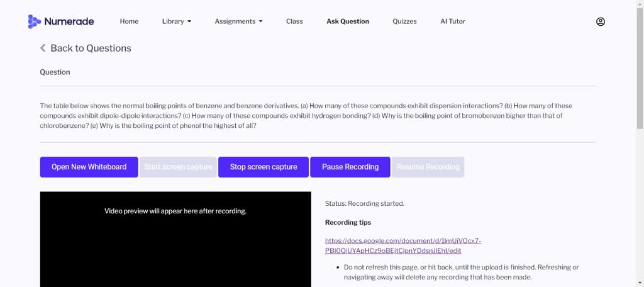Click the Start screen capture button
644x287 pixels.
click(178, 167)
